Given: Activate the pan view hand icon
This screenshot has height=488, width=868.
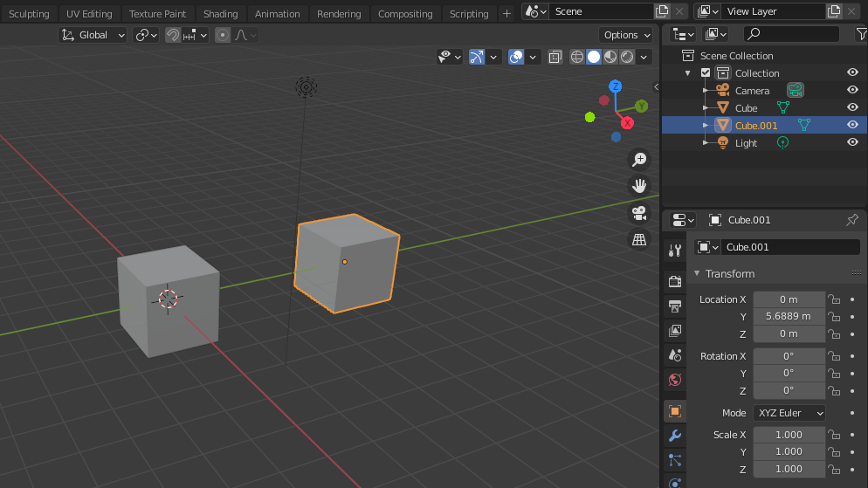Looking at the screenshot, I should point(639,186).
